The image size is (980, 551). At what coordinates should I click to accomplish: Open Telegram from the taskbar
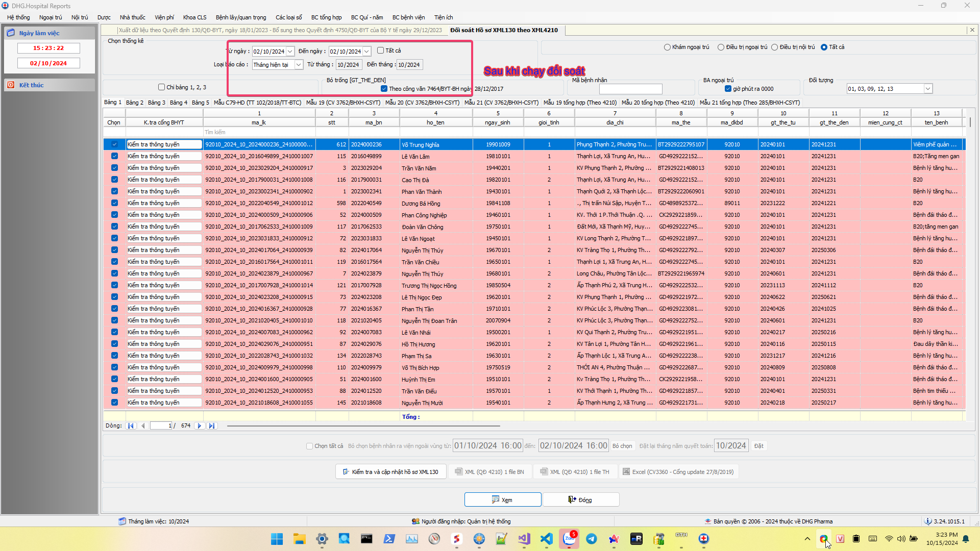pyautogui.click(x=591, y=539)
